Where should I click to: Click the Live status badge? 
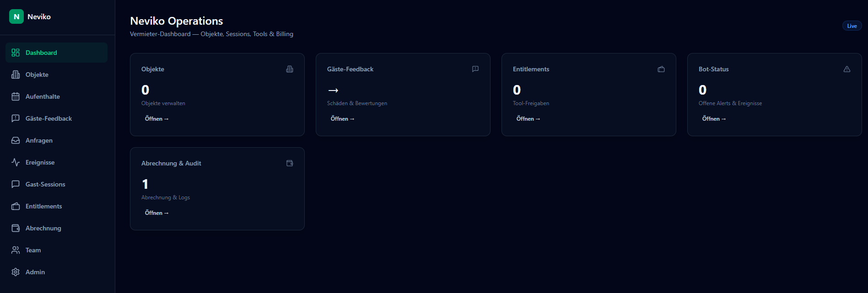point(852,26)
